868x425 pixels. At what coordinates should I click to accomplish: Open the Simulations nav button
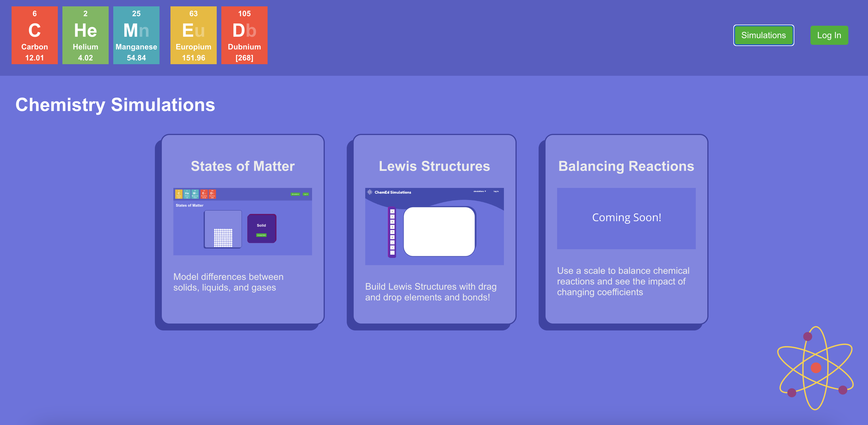point(763,35)
